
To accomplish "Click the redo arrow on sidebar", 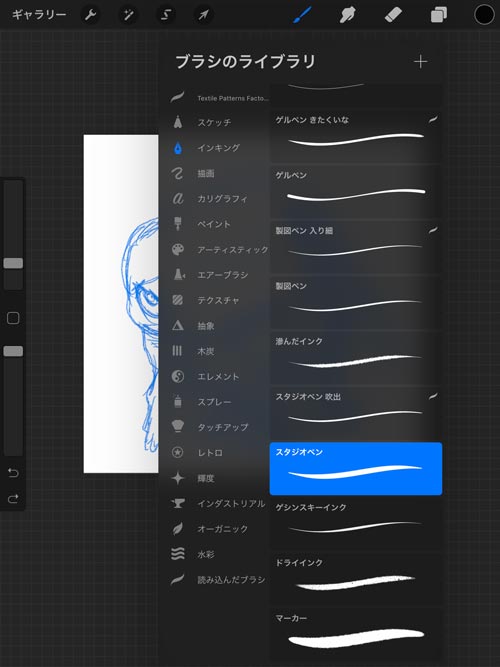I will (13, 499).
